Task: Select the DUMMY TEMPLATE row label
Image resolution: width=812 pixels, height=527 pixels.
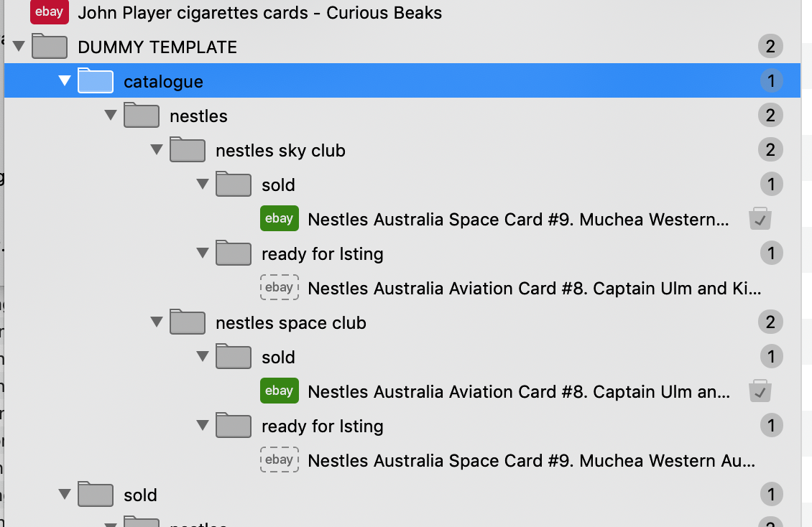Action: click(x=157, y=47)
